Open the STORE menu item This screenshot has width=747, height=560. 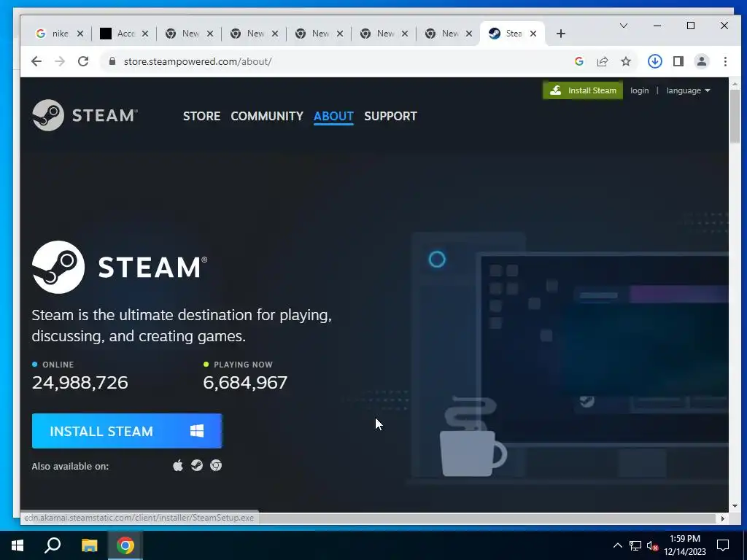(201, 116)
